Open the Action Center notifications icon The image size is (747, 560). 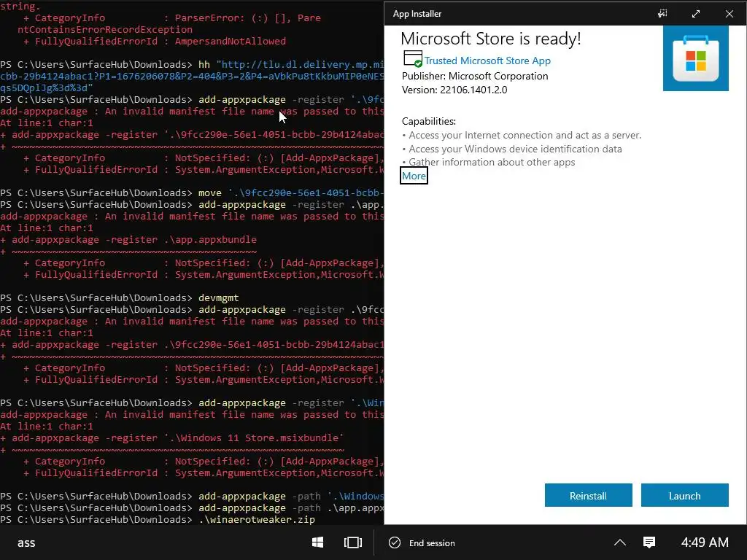pos(649,542)
